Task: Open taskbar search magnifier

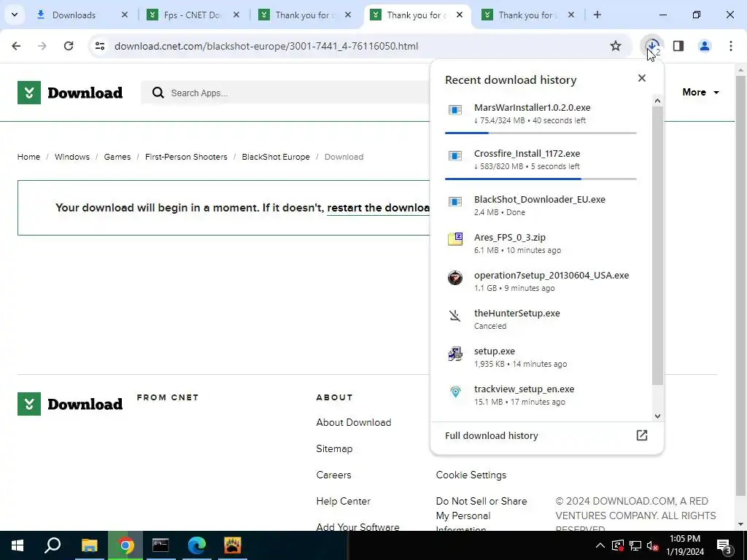Action: pyautogui.click(x=53, y=545)
